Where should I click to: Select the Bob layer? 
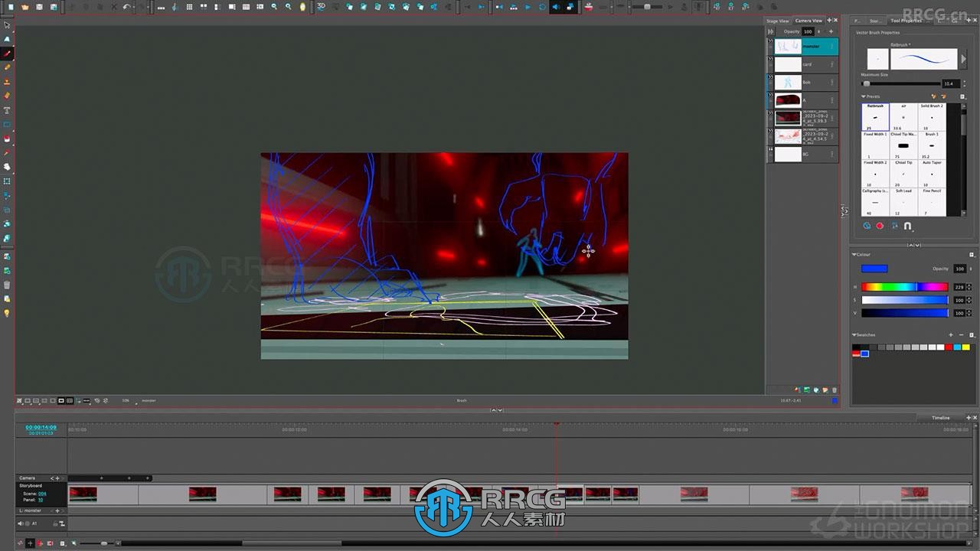pos(805,82)
